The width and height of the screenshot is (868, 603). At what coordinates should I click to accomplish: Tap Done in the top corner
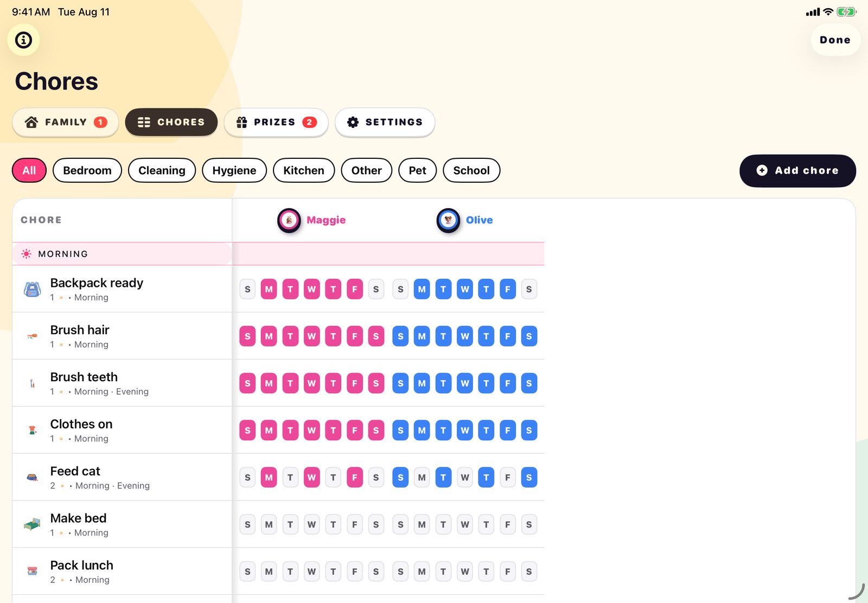pyautogui.click(x=835, y=40)
